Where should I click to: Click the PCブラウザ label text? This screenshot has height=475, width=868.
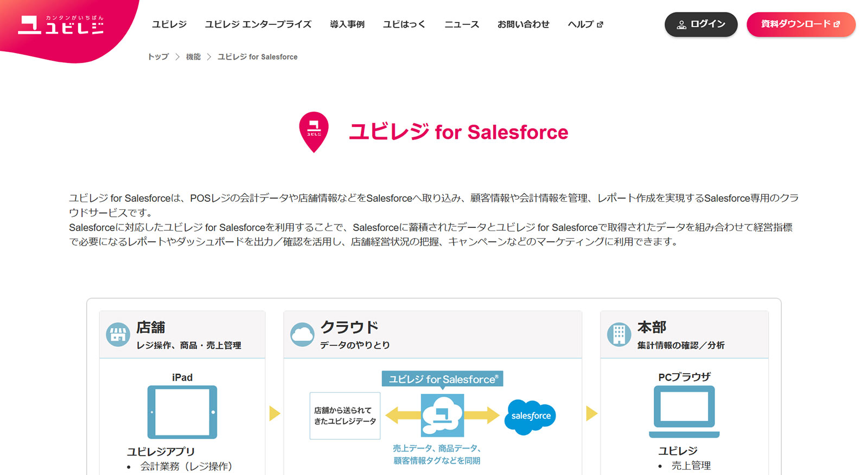[685, 377]
